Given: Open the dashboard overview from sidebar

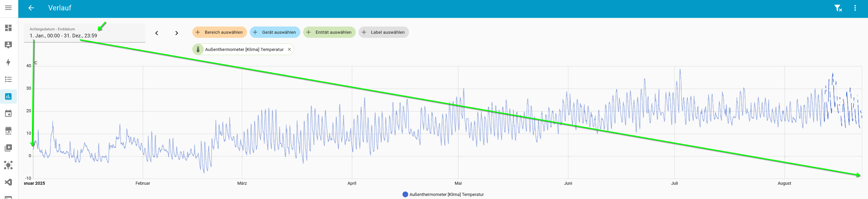Looking at the screenshot, I should click(x=8, y=28).
